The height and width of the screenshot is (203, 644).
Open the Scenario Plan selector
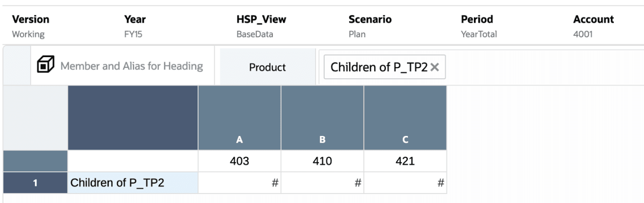pos(370,26)
